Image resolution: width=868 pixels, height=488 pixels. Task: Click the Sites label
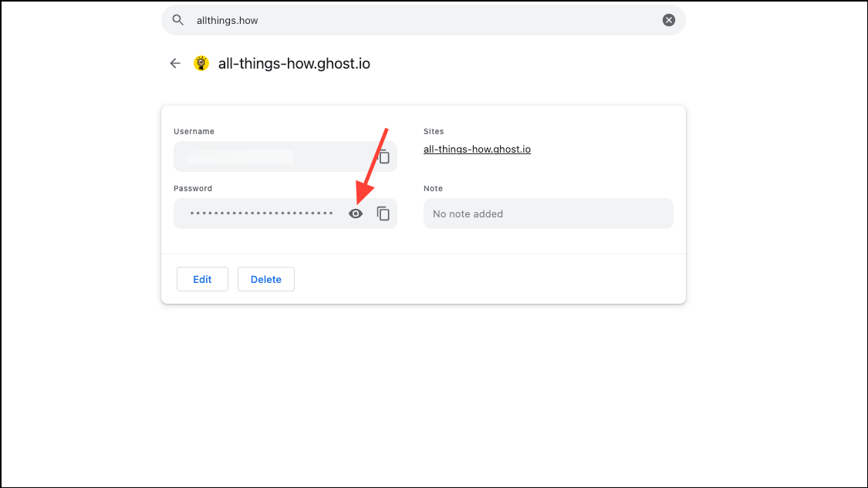(x=434, y=132)
